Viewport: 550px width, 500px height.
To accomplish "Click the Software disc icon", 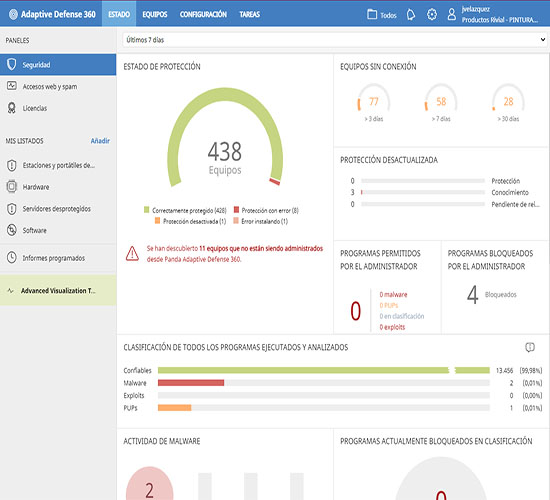I will pyautogui.click(x=12, y=230).
